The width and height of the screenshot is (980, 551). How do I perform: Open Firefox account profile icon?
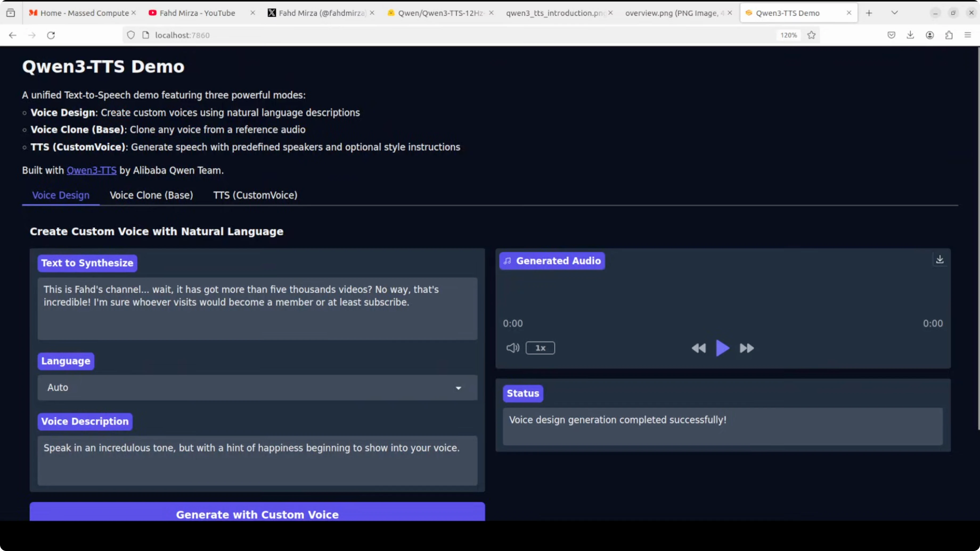(x=930, y=35)
